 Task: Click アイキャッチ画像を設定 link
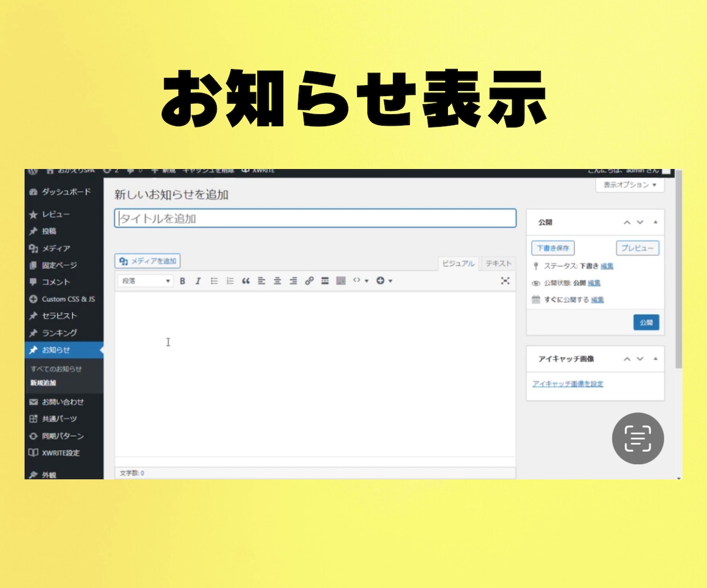[568, 384]
